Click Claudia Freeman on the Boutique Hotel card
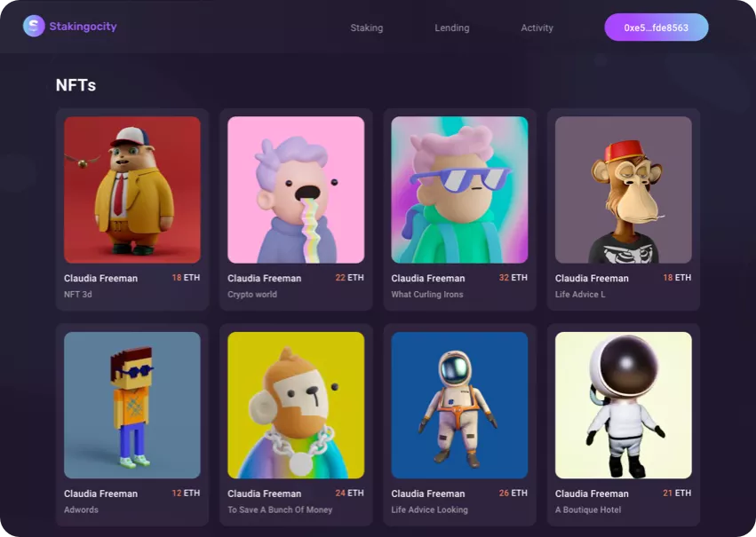 [x=592, y=494]
